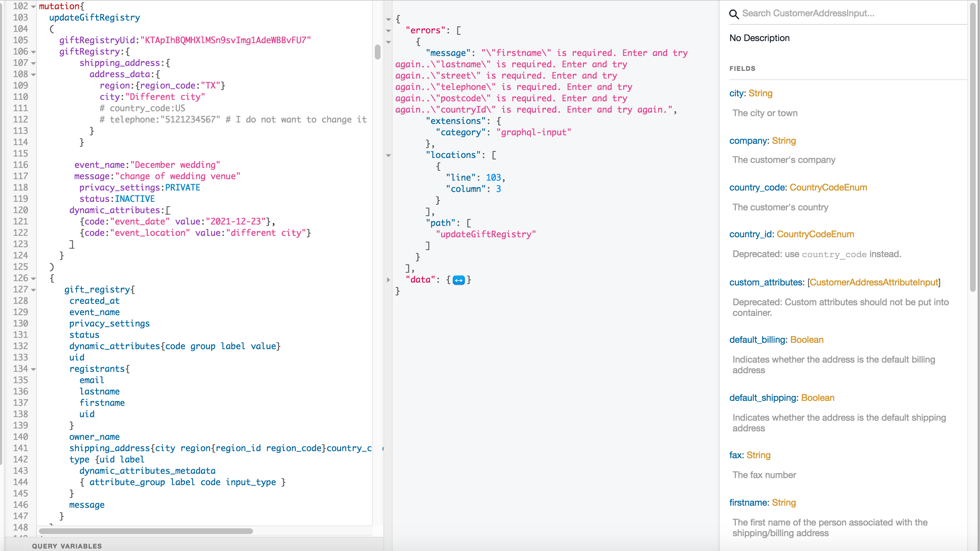This screenshot has height=551, width=980.
Task: Collapse the address_data block at line 108
Action: pos(33,75)
